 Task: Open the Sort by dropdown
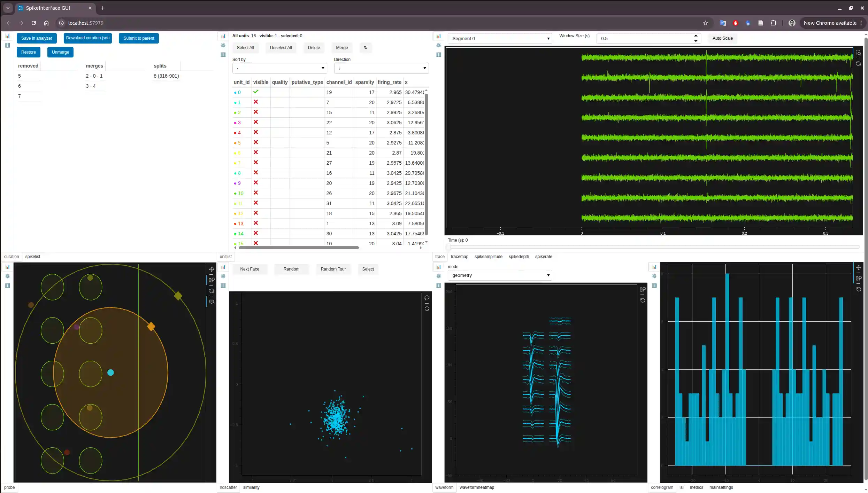tap(279, 68)
